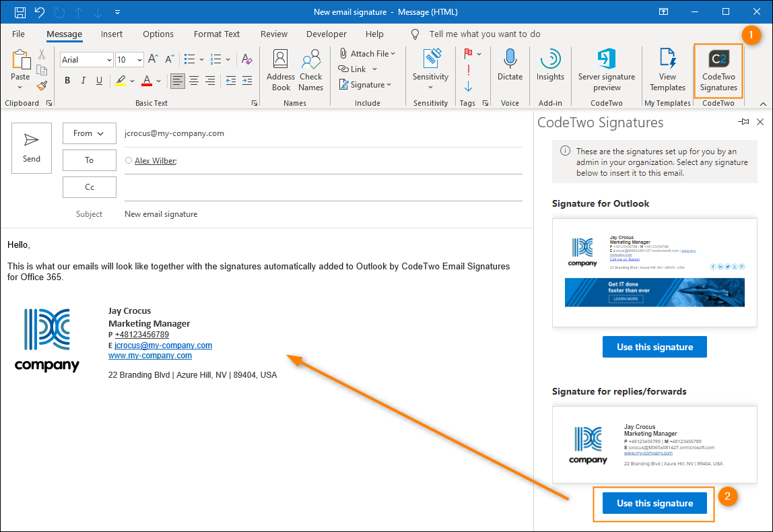Mark message as High Importance
Viewport: 773px width, 532px height.
469,70
